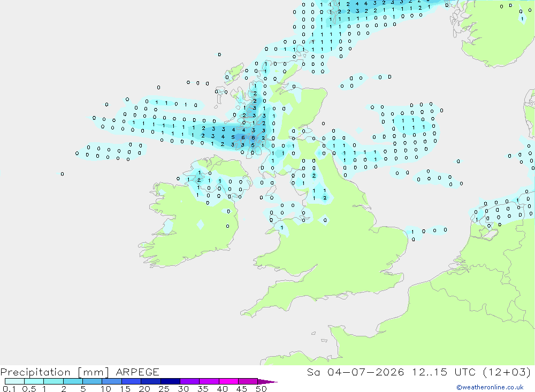Click the 20 legend scale label
The image size is (535, 392).
coord(144,389)
